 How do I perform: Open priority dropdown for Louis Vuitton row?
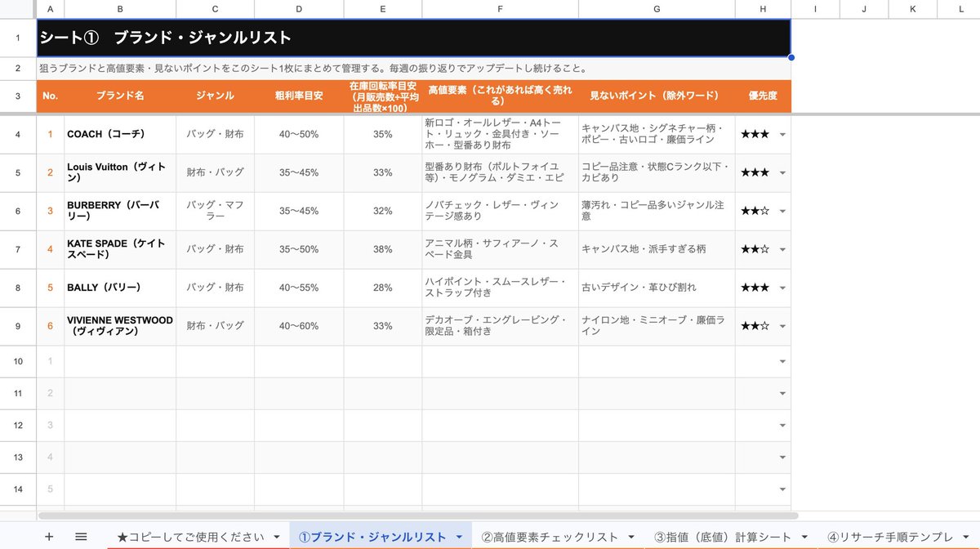(782, 173)
